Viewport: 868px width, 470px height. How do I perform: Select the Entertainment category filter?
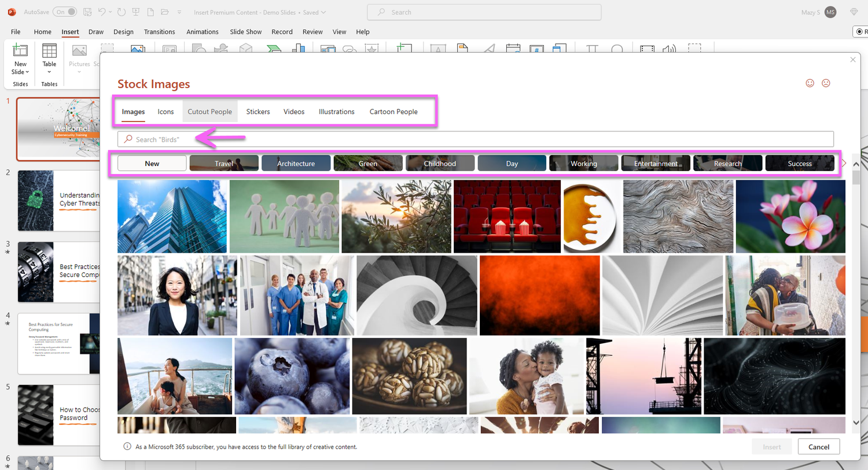(656, 162)
